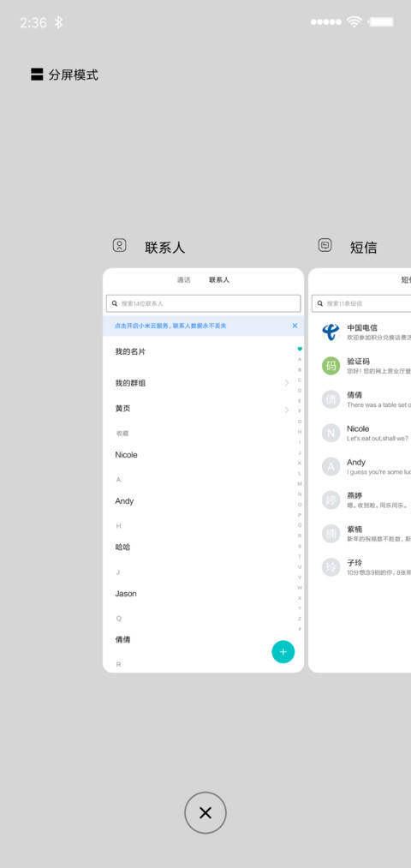
Task: Tap the 倩 avatar in Messages
Action: [x=331, y=399]
